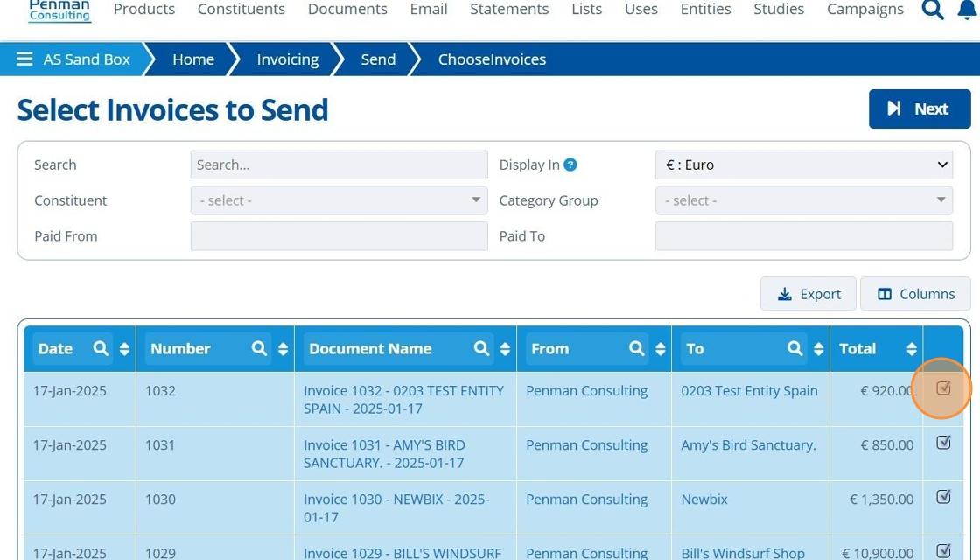Open the Campaigns menu
Screen dimensions: 980x560
tap(865, 10)
